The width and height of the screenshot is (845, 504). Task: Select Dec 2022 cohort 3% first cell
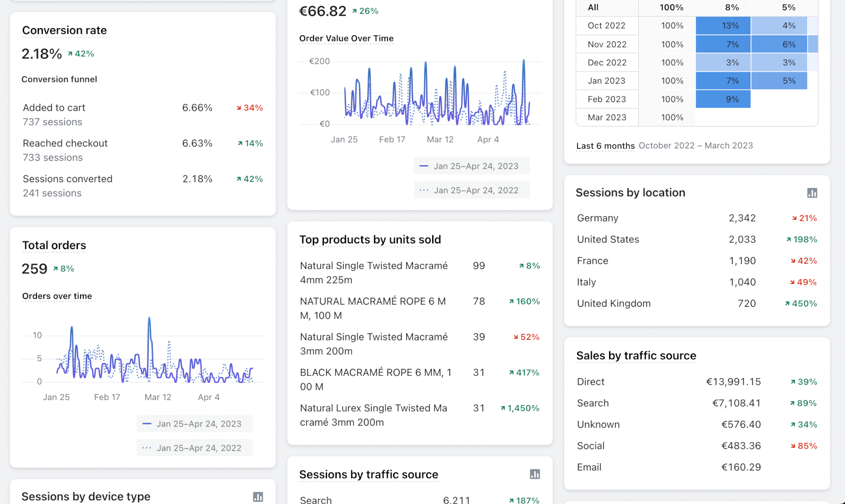[x=723, y=63]
